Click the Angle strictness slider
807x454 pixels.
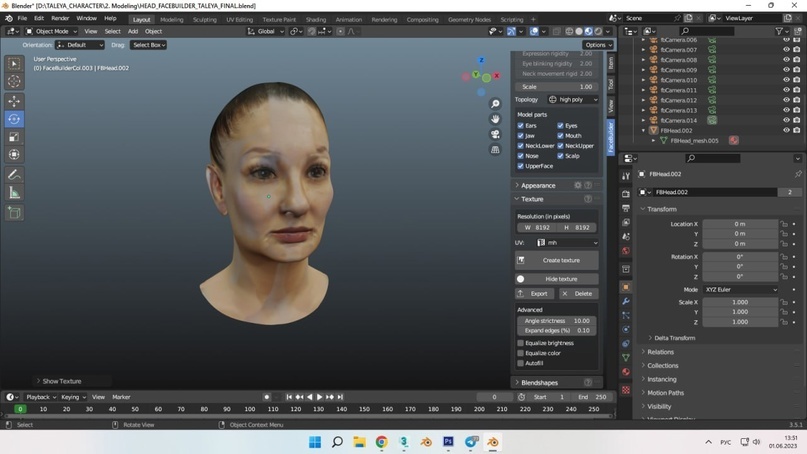[x=556, y=321]
